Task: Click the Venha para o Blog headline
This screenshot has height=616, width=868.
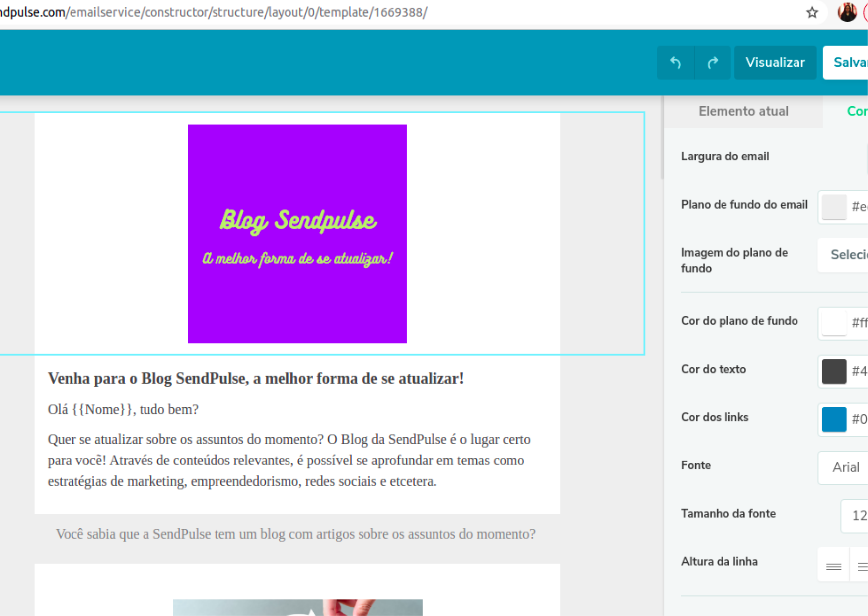Action: click(x=256, y=379)
